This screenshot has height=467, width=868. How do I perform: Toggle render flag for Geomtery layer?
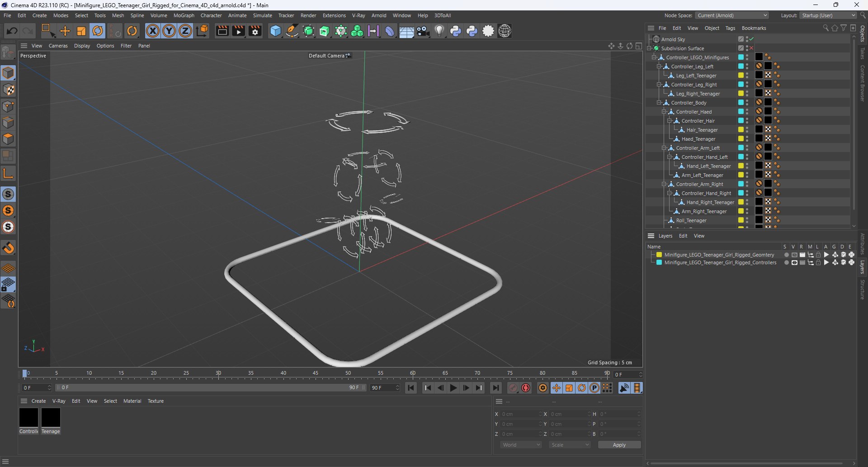tap(802, 255)
